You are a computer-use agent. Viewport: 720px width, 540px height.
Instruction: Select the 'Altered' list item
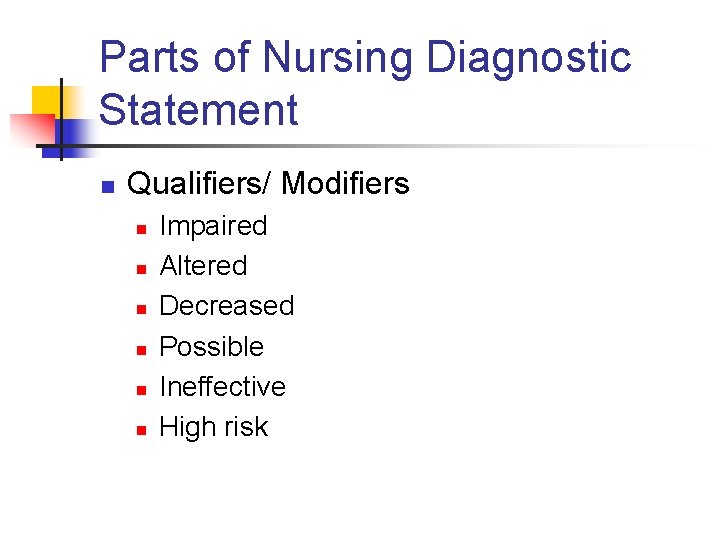203,265
